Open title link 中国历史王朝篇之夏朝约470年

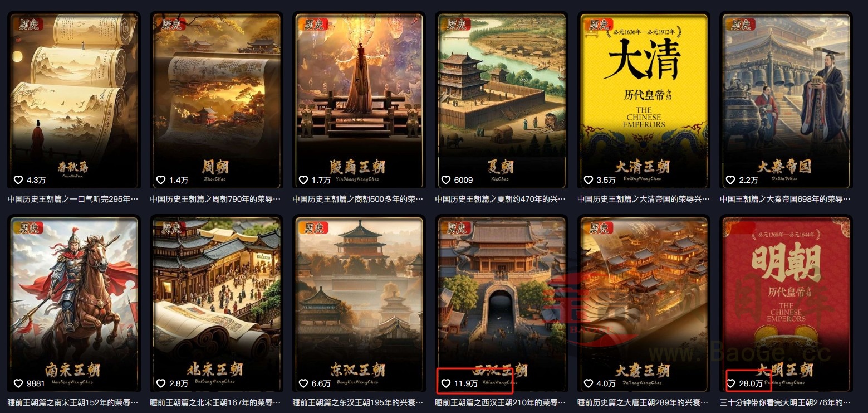(x=501, y=199)
